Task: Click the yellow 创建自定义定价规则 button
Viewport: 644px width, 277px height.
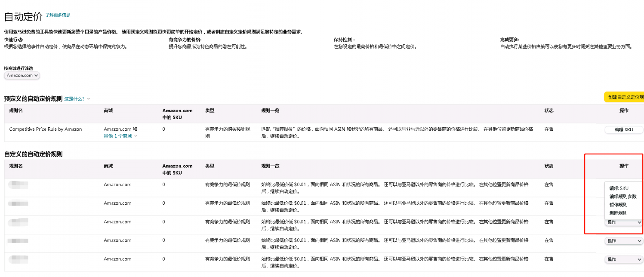Action: (x=624, y=97)
